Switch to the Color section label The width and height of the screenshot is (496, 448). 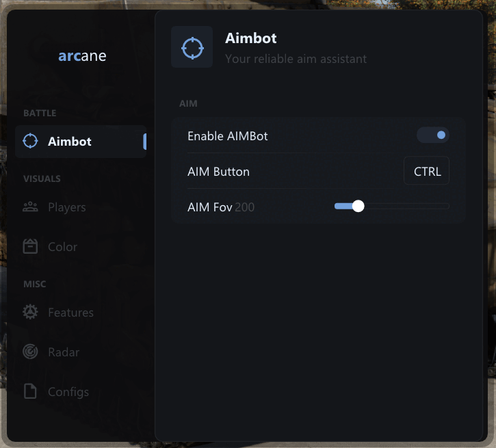point(63,247)
